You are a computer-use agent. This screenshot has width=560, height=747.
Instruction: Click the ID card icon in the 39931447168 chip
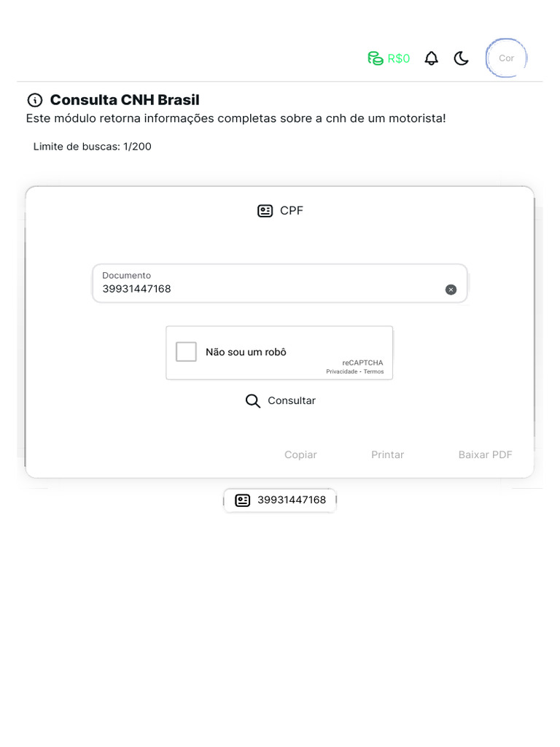point(243,500)
